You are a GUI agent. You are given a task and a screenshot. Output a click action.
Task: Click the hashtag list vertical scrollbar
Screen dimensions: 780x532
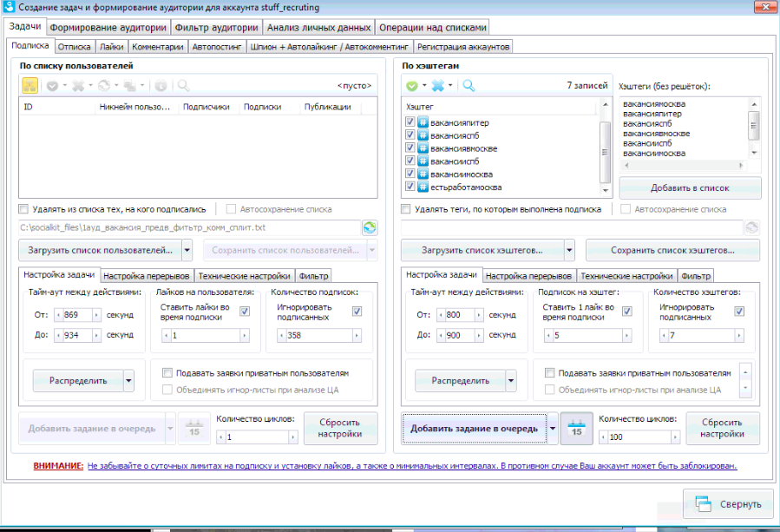605,148
